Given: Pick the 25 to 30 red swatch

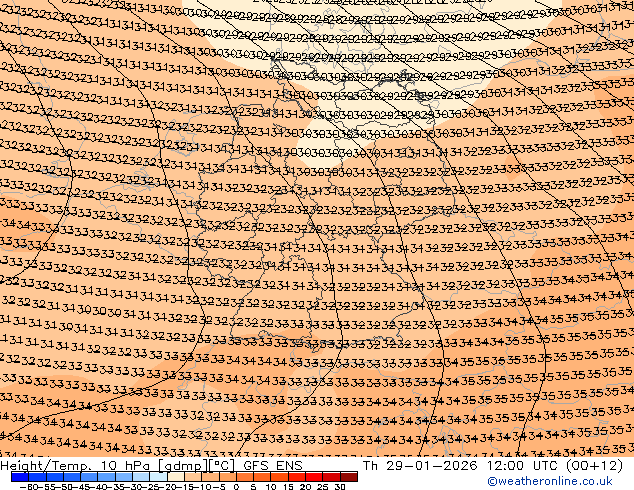Looking at the screenshot, I should tap(332, 477).
